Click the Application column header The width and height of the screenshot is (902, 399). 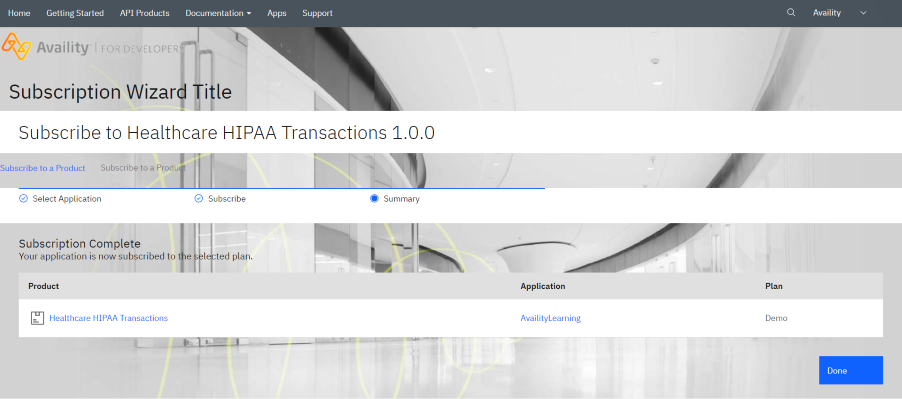click(x=543, y=286)
